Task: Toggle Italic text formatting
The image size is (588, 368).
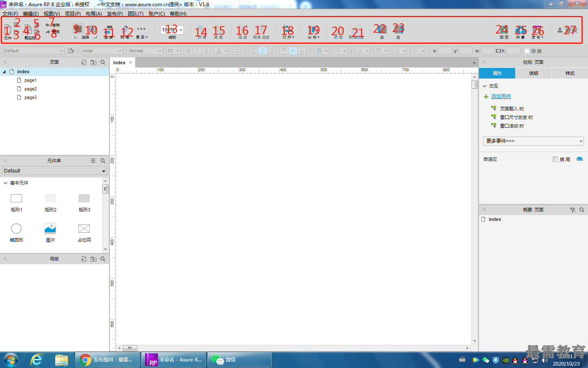Action: 197,51
